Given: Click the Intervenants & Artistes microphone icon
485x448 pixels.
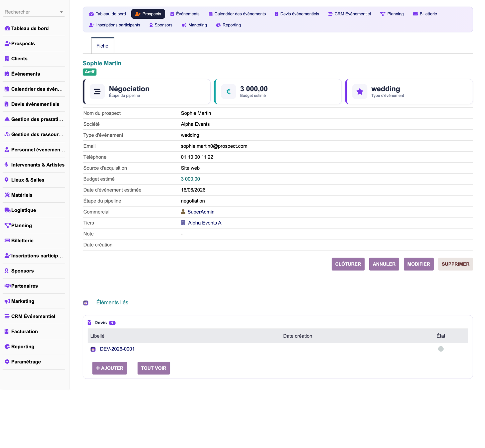Looking at the screenshot, I should (6, 165).
